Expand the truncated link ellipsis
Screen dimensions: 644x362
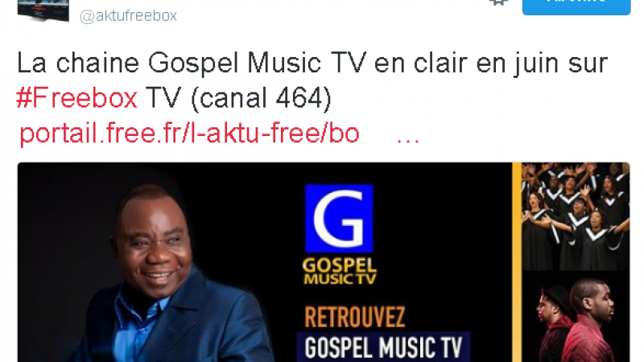(408, 138)
